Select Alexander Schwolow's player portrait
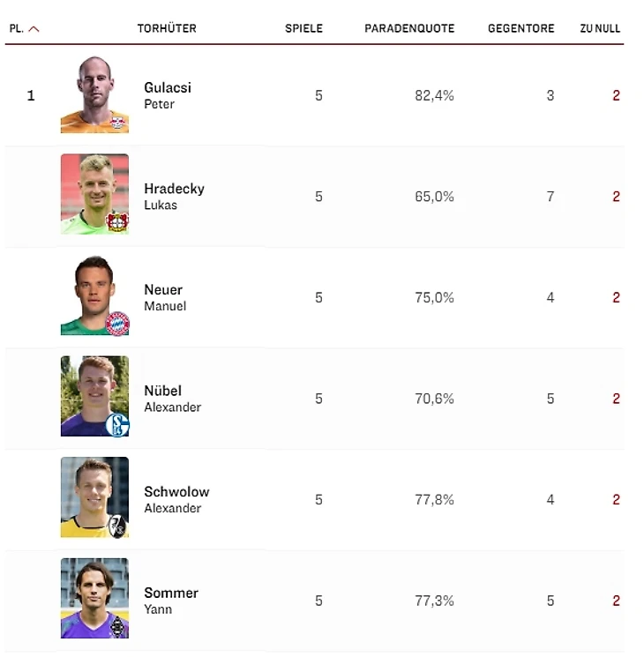 94,497
